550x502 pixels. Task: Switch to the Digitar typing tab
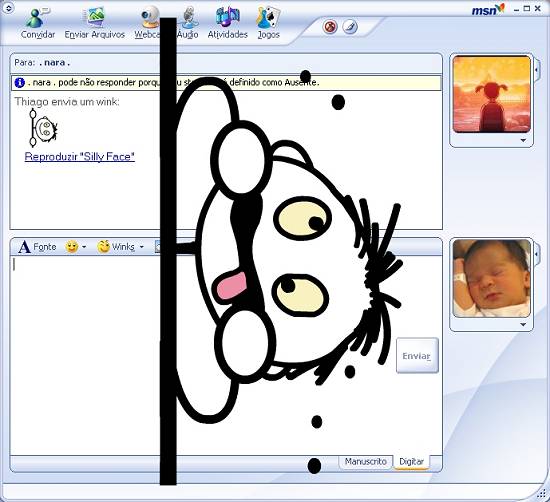tap(411, 462)
